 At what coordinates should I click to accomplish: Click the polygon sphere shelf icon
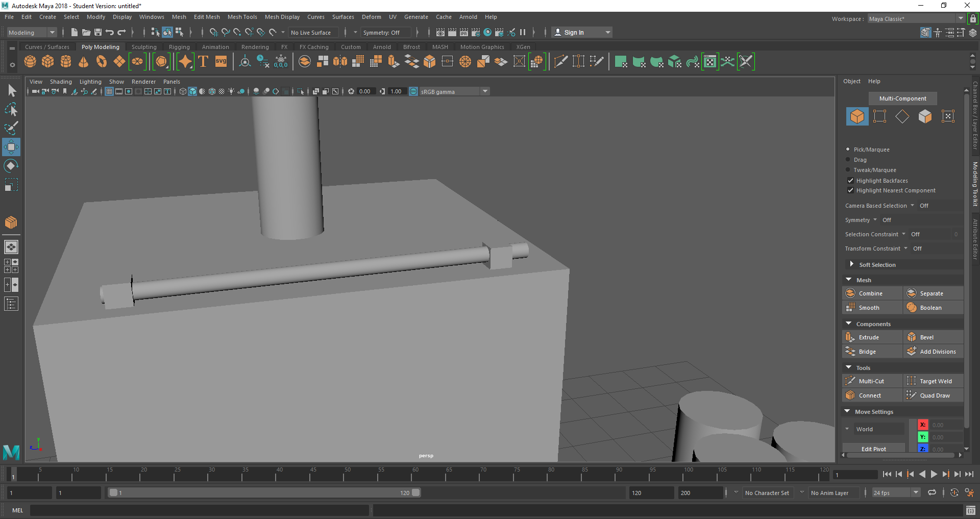click(x=30, y=62)
